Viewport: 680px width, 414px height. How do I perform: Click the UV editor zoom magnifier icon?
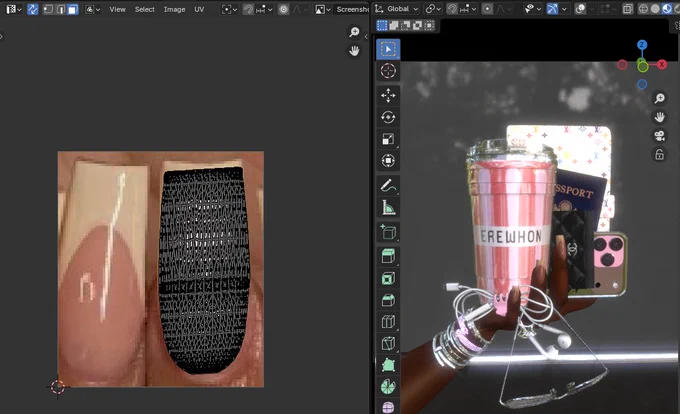tap(354, 32)
